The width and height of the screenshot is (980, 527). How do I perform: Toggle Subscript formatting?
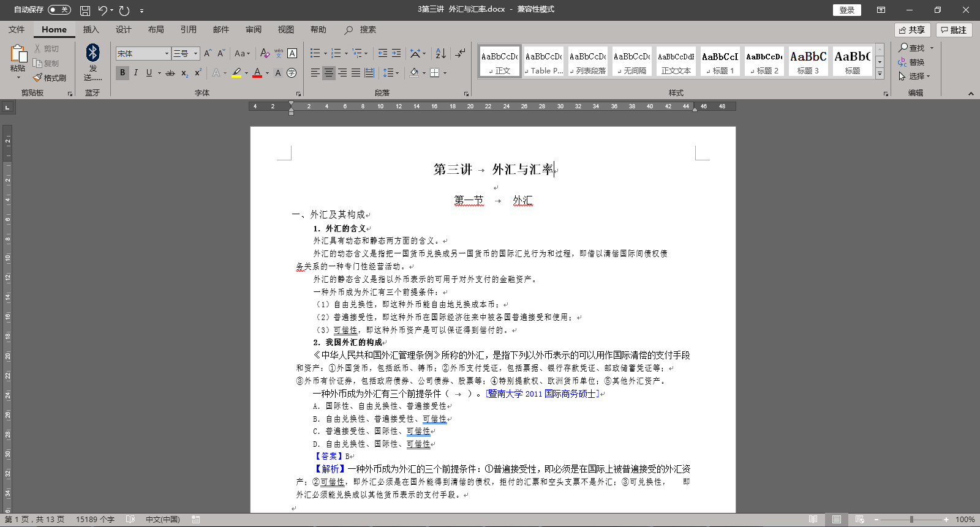coord(184,73)
